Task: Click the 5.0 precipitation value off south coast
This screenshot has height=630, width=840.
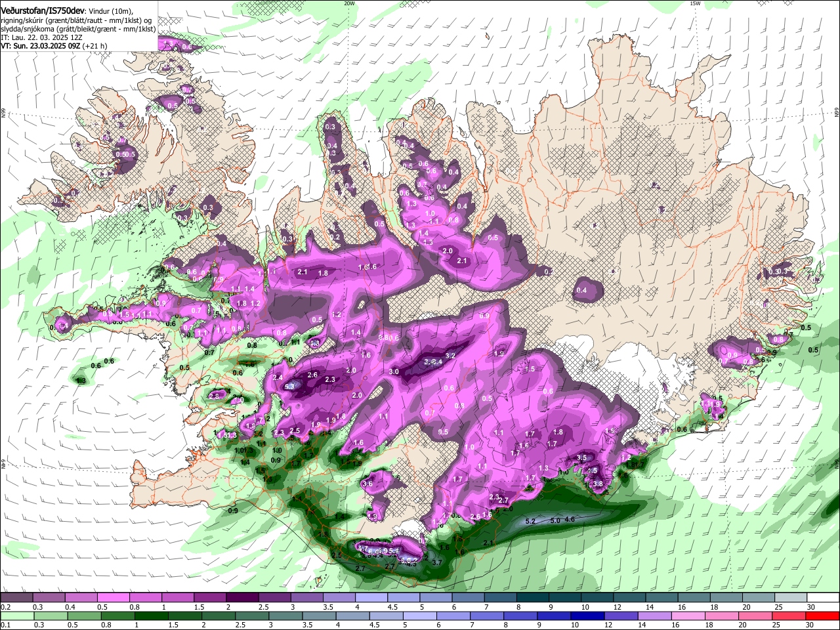Action: point(555,520)
